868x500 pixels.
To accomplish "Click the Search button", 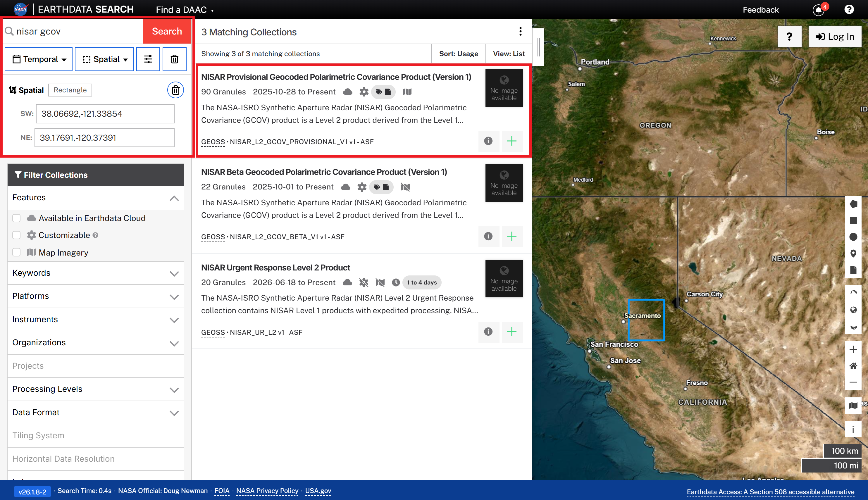I will [x=167, y=31].
